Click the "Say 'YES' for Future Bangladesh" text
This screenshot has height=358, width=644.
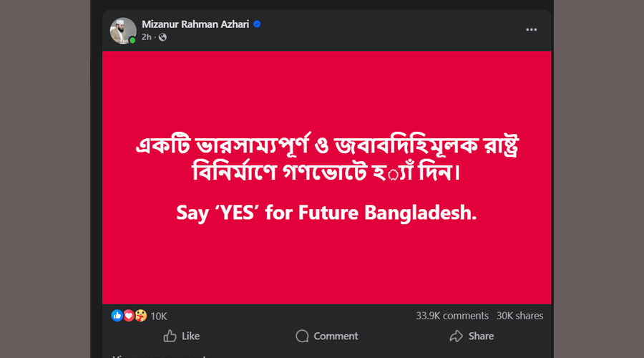pyautogui.click(x=326, y=213)
